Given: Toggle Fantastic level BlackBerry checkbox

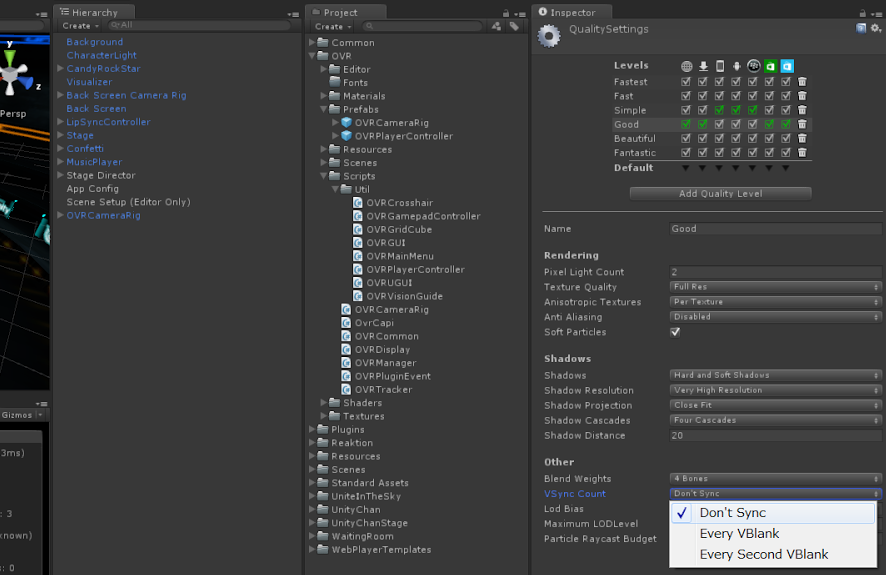Looking at the screenshot, I should pos(753,153).
